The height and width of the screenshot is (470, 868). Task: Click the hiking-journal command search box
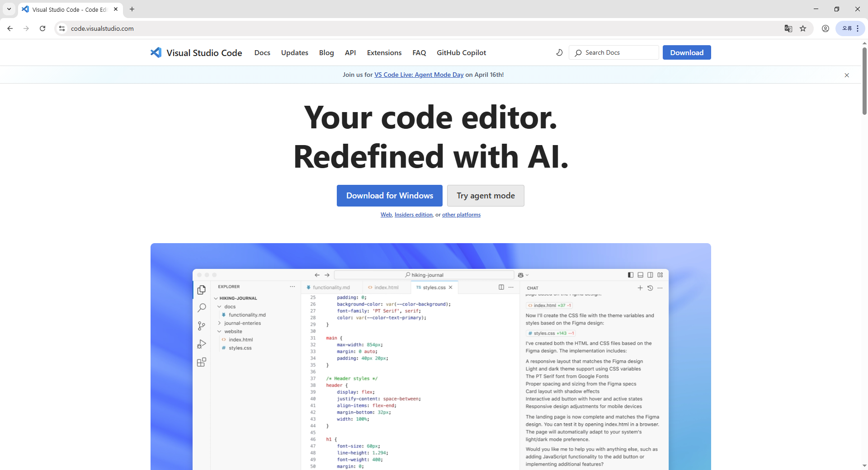(x=424, y=275)
